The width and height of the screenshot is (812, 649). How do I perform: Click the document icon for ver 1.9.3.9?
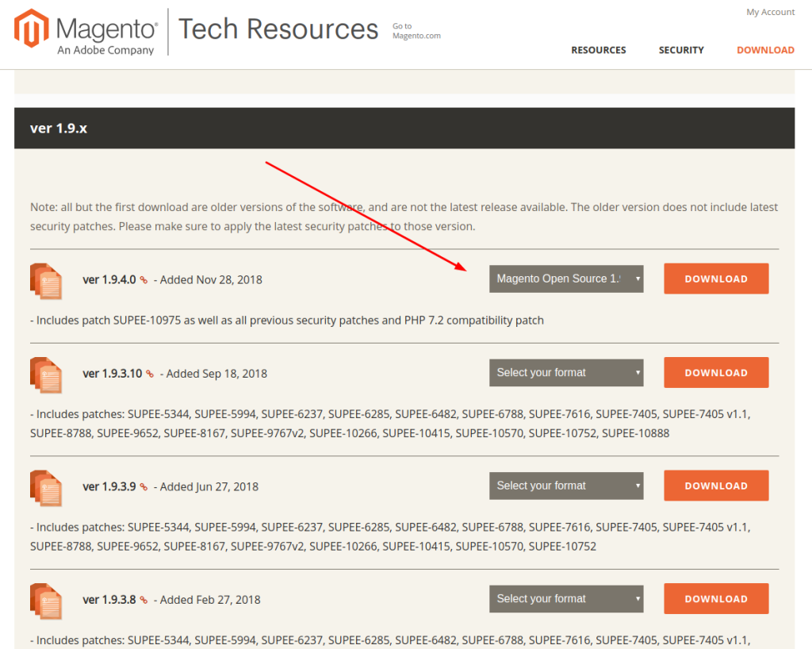tap(46, 488)
